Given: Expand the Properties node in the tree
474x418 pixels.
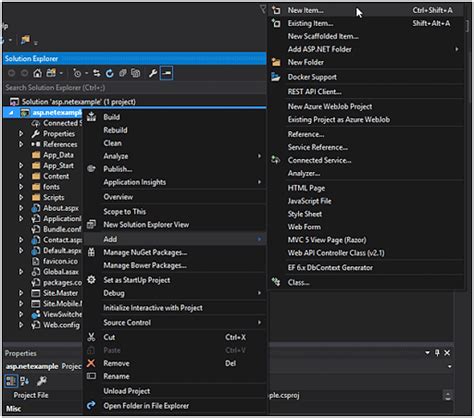Looking at the screenshot, I should click(21, 134).
